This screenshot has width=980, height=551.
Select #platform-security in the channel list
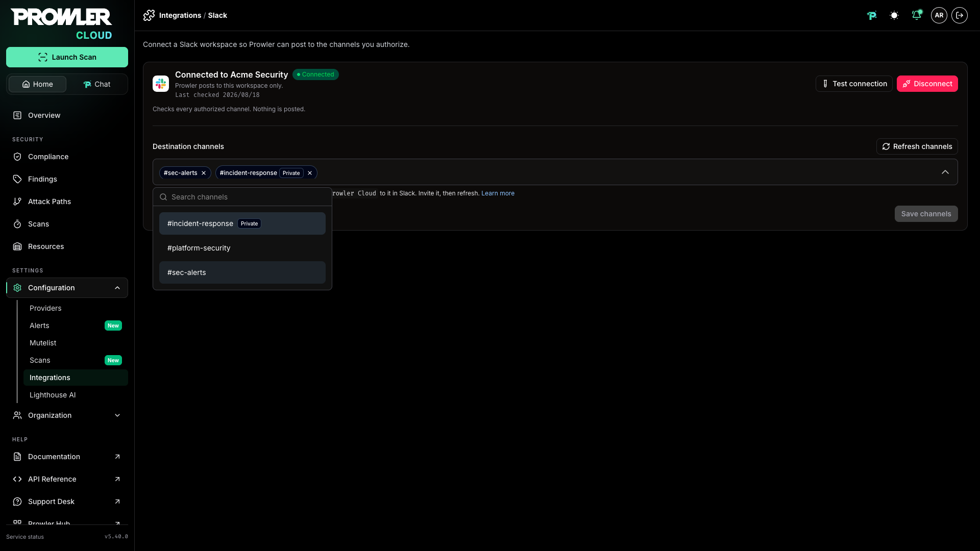(x=242, y=248)
